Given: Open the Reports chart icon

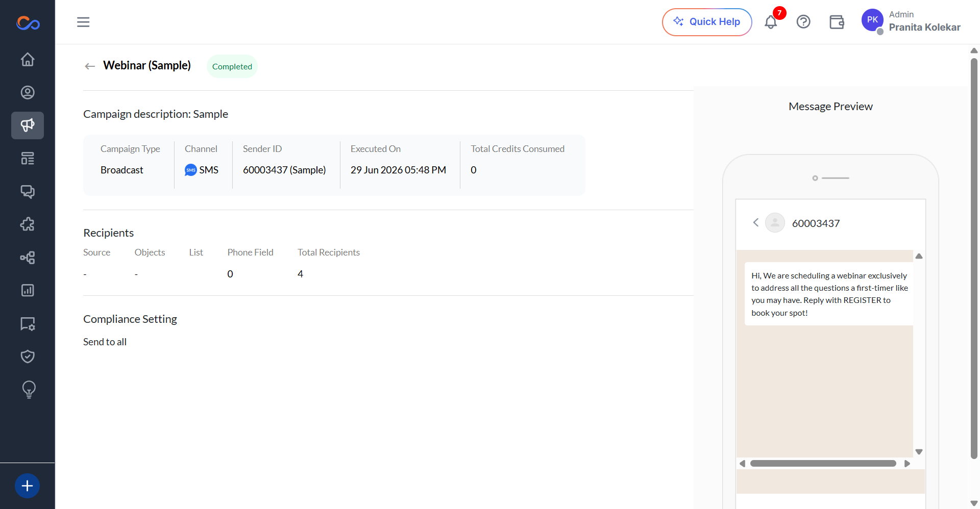Looking at the screenshot, I should click(x=28, y=290).
